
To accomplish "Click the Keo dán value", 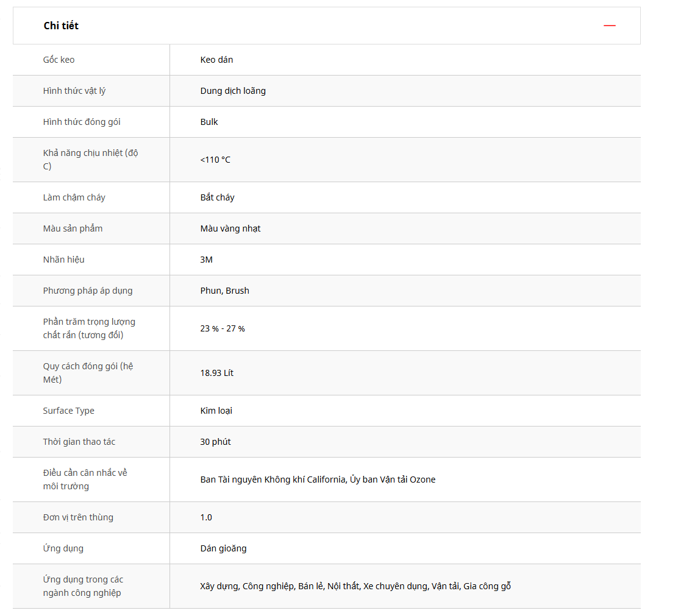I will [x=216, y=60].
